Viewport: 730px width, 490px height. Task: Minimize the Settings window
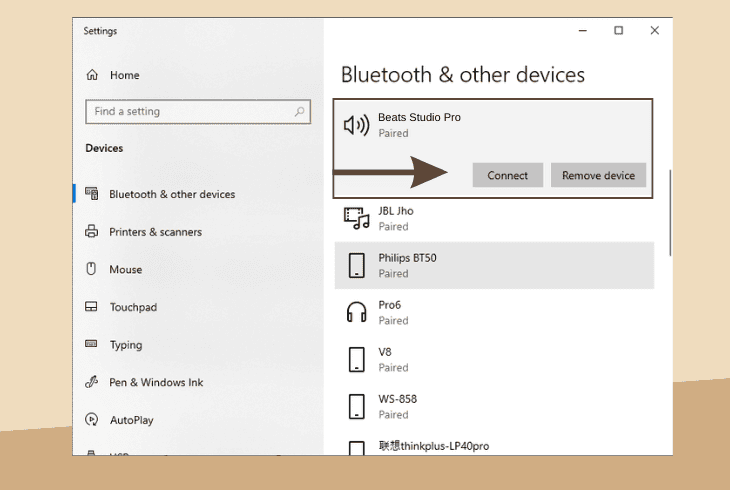pos(582,31)
